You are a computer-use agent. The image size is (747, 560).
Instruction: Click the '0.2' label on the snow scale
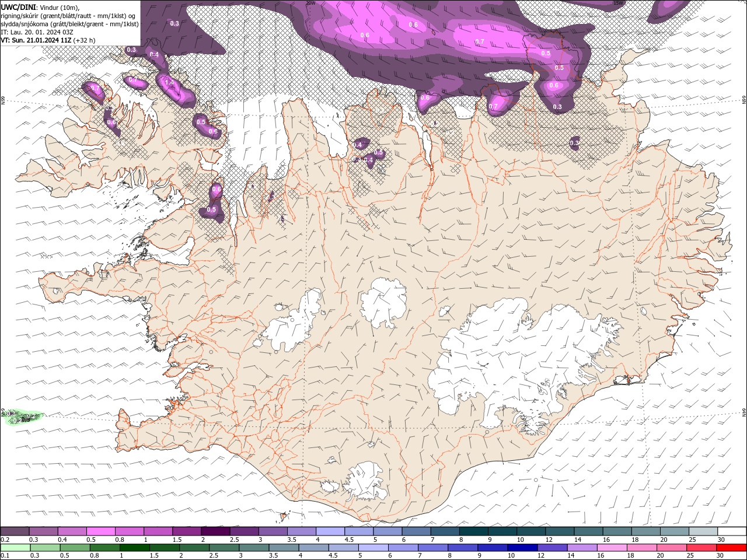(5, 540)
